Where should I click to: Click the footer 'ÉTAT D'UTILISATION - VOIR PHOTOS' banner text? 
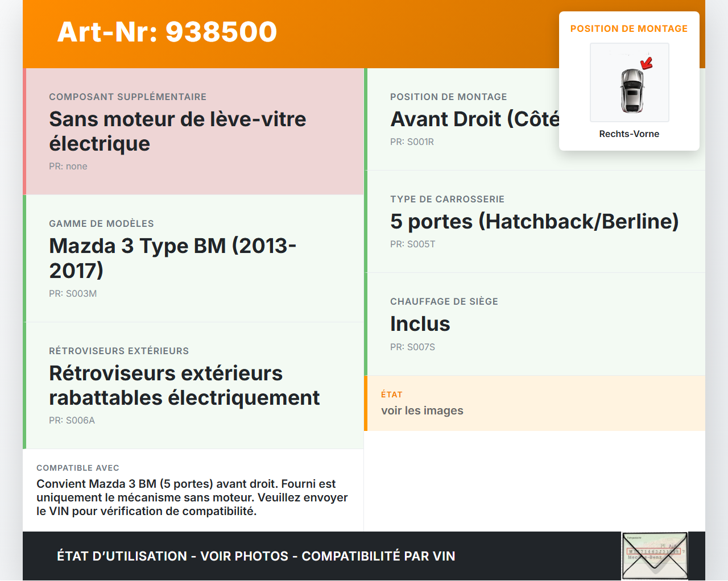[x=256, y=557]
